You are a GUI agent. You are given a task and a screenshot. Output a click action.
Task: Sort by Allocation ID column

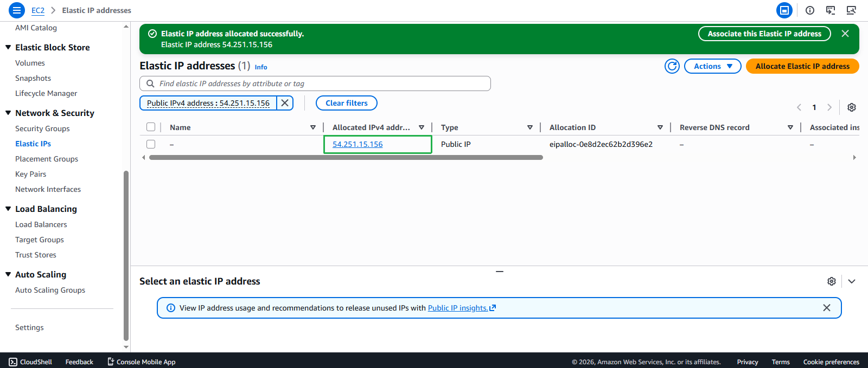click(660, 127)
